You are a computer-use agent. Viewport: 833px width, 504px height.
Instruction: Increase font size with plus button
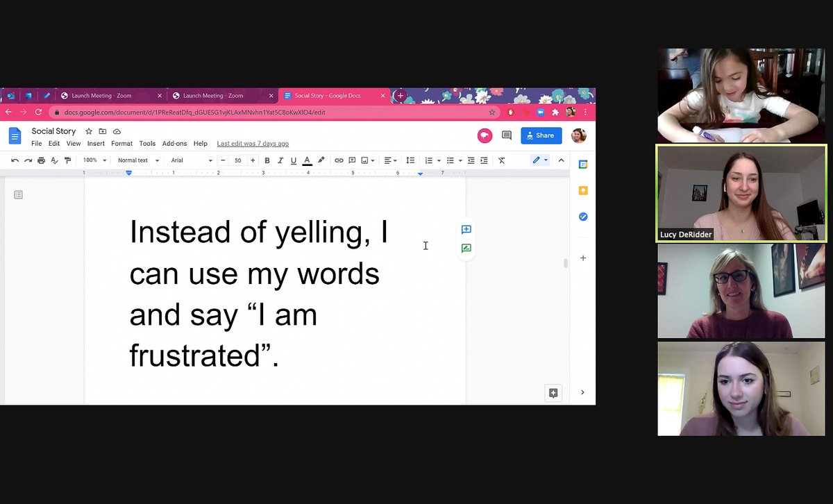[x=253, y=160]
